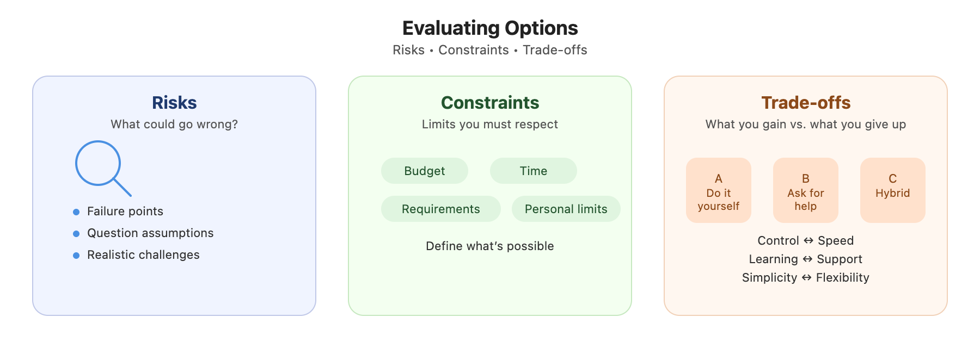980x348 pixels.
Task: Click the Define what's possible text
Action: (490, 246)
